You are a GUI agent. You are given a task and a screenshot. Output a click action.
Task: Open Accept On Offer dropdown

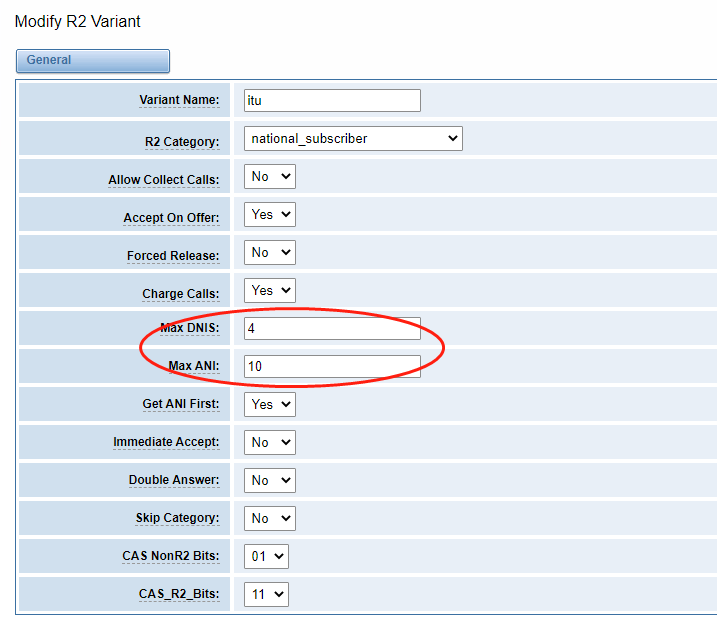coord(270,214)
